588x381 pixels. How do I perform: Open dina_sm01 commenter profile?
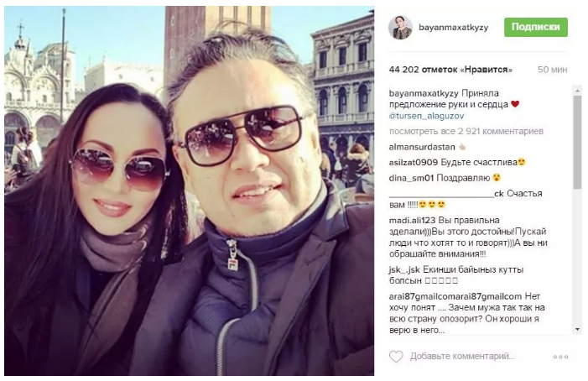click(411, 178)
